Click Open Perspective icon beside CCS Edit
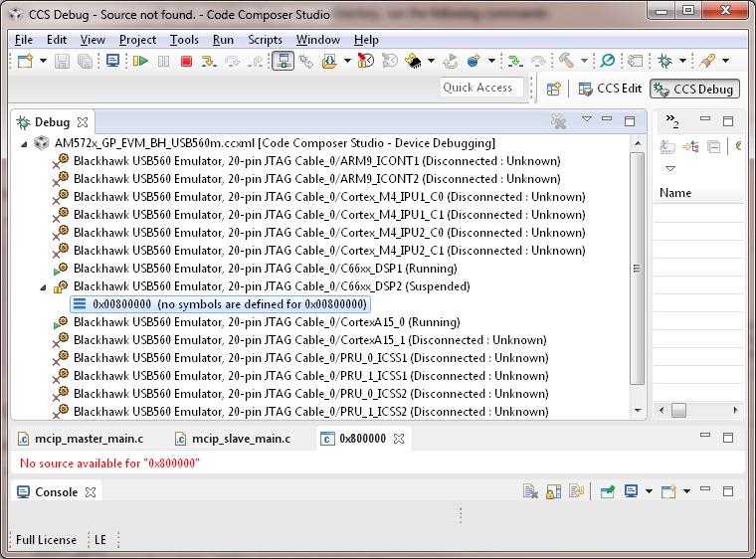Image resolution: width=756 pixels, height=559 pixels. point(553,89)
